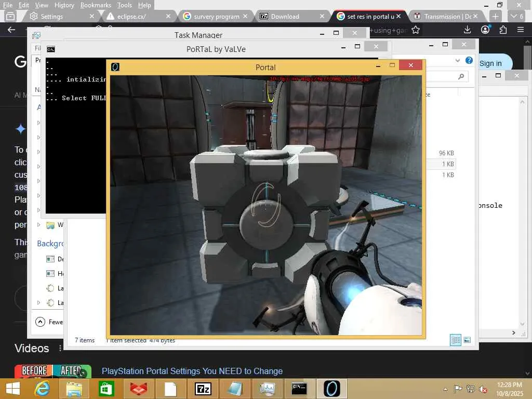
Task: Select the 96 KB file row
Action: pyautogui.click(x=441, y=153)
